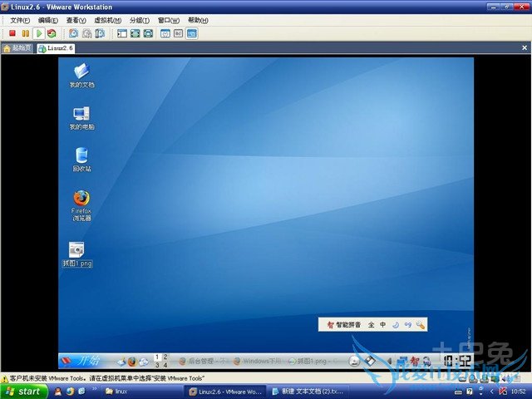
Task: Open the 查看(V) menu
Action: pos(76,20)
